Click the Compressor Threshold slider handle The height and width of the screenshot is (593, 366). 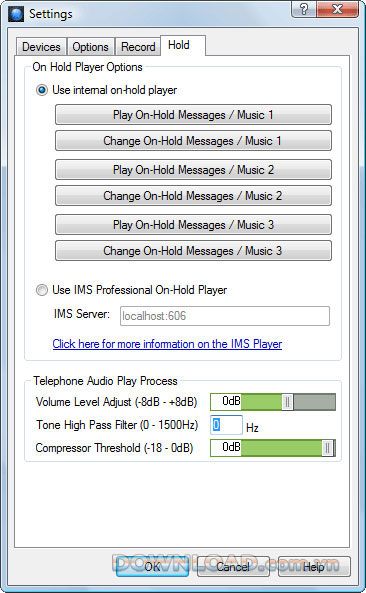click(328, 448)
